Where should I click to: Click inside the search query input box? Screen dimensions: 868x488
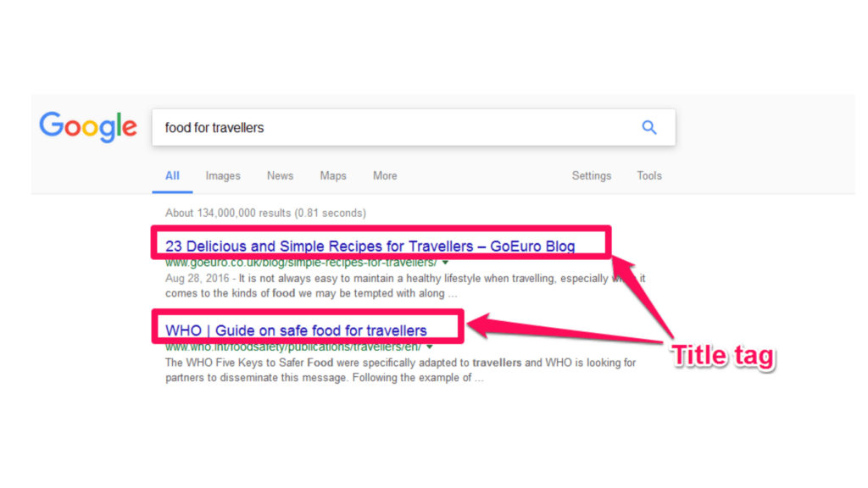[x=339, y=127]
